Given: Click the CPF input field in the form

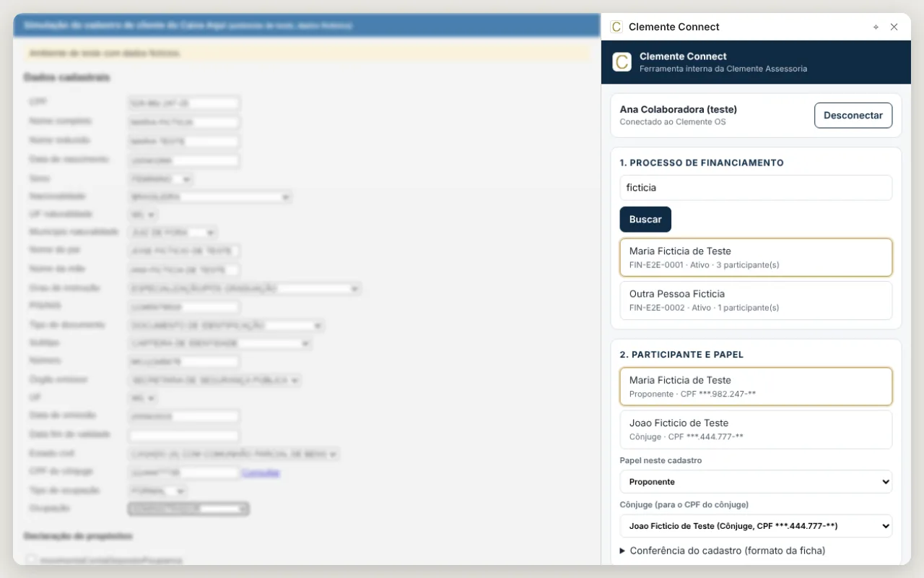Looking at the screenshot, I should (x=184, y=103).
